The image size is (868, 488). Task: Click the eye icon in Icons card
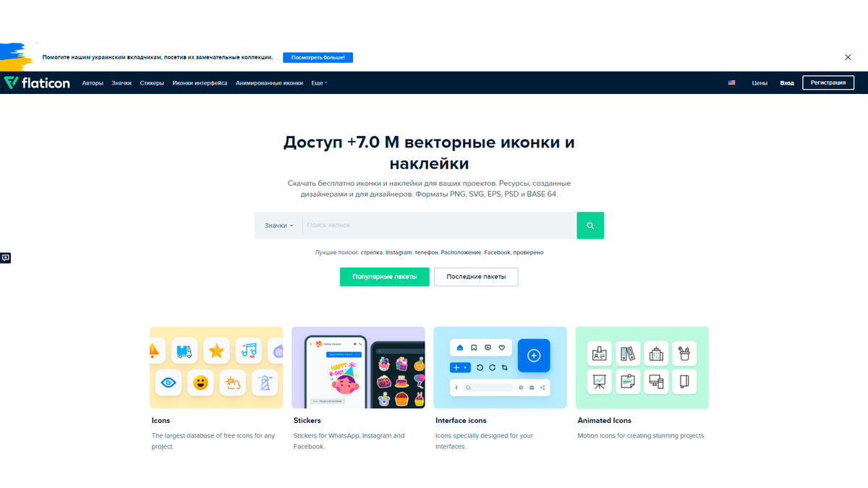pyautogui.click(x=169, y=382)
